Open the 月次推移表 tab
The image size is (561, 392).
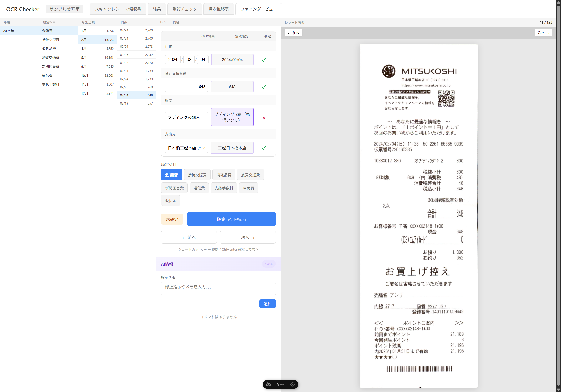[x=218, y=9]
